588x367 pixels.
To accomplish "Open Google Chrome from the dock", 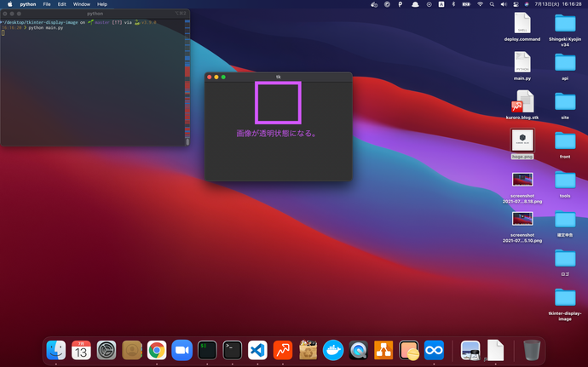I will tap(156, 349).
